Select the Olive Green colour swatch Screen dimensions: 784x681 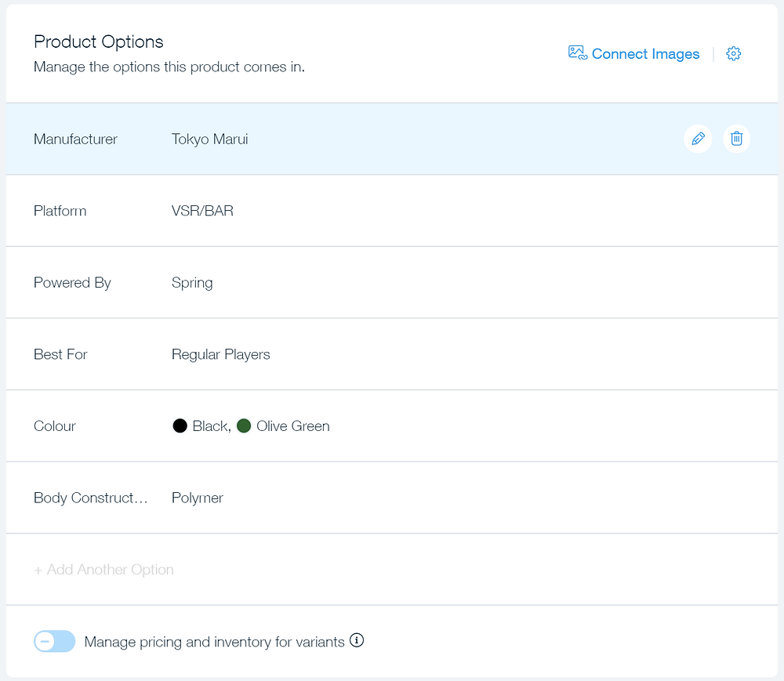(244, 426)
